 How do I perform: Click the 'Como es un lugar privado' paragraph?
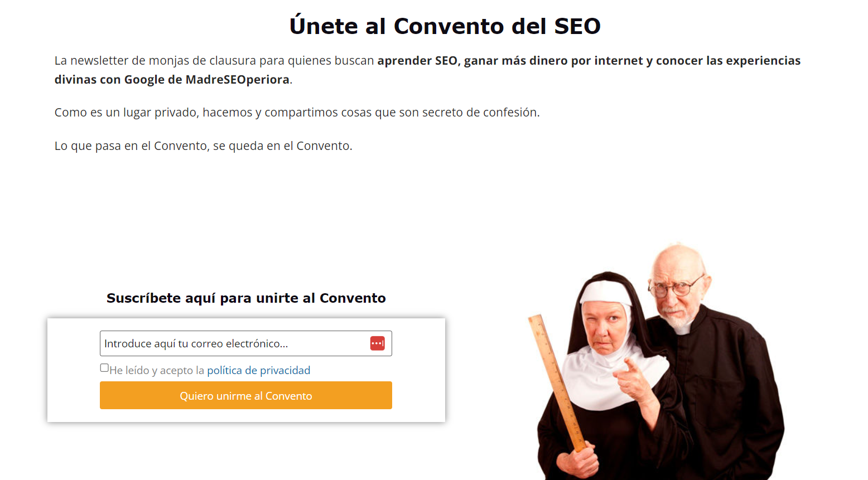pos(297,113)
